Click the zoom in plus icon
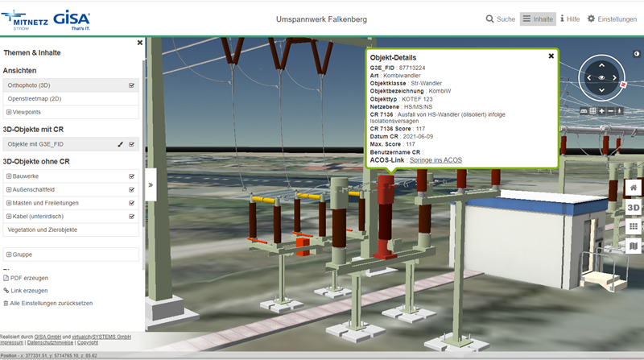 tap(601, 110)
